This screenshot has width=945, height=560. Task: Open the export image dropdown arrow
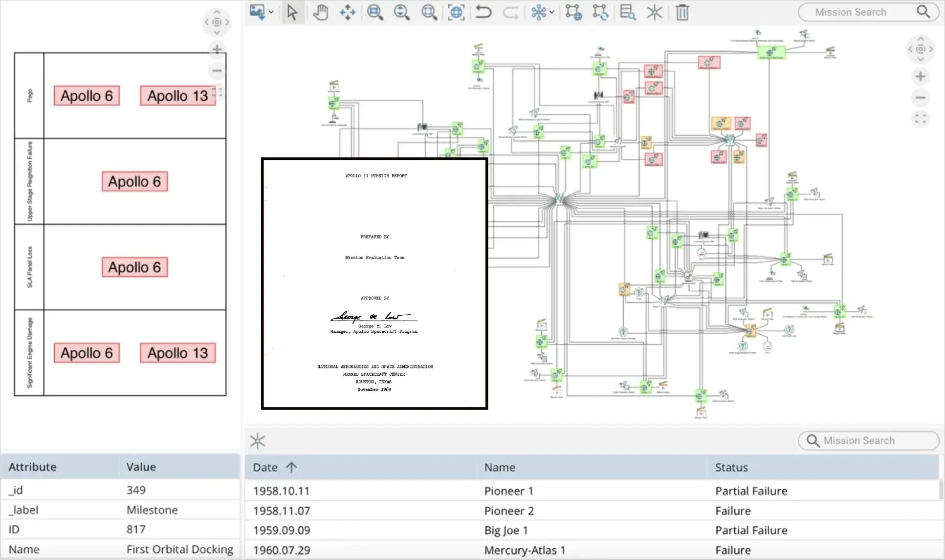pyautogui.click(x=271, y=13)
